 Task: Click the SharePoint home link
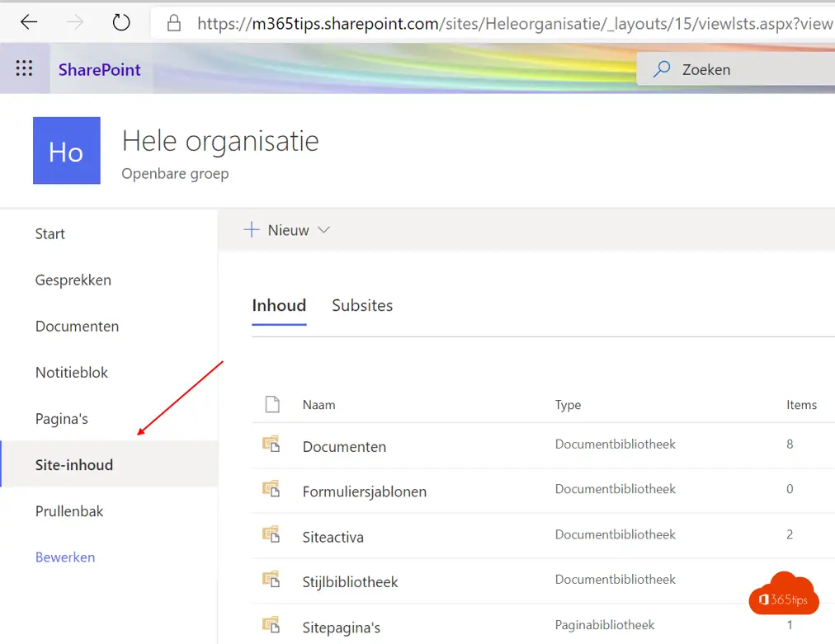[99, 69]
